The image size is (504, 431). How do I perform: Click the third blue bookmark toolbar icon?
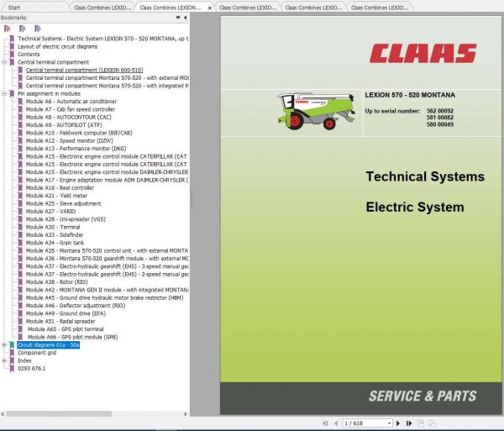pyautogui.click(x=38, y=29)
